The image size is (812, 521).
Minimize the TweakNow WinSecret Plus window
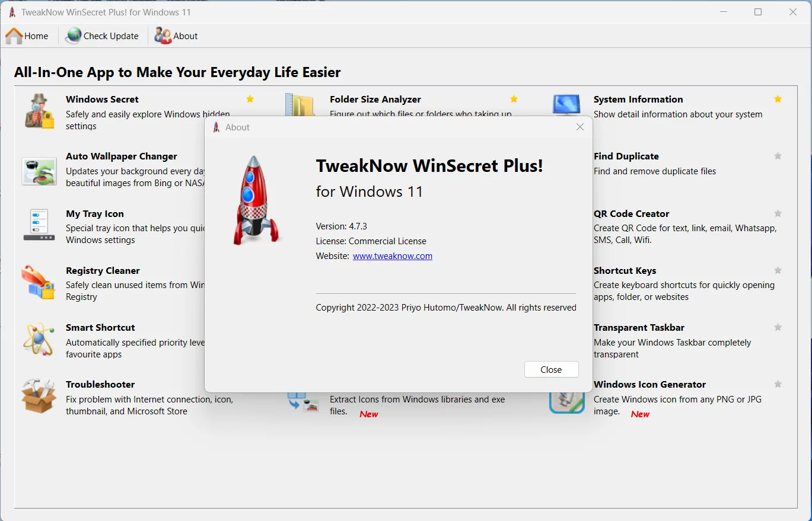pos(724,12)
